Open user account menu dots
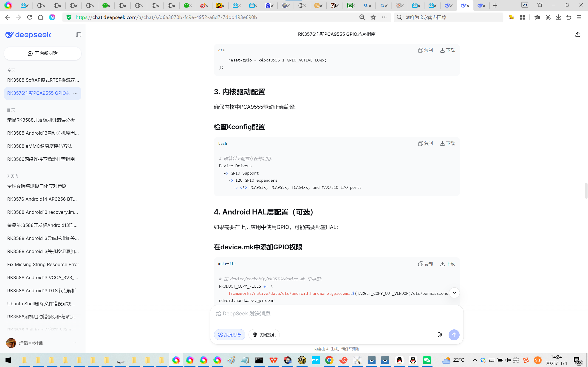The width and height of the screenshot is (588, 367). [x=75, y=343]
